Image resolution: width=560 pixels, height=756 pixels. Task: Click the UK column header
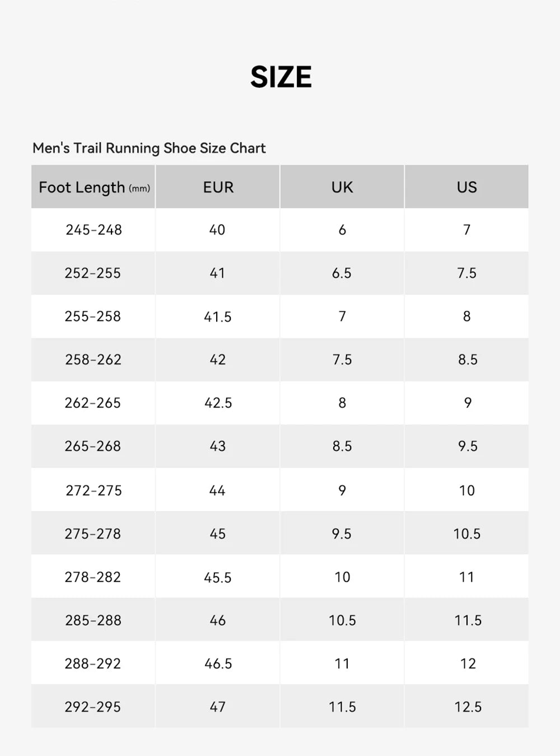click(342, 187)
